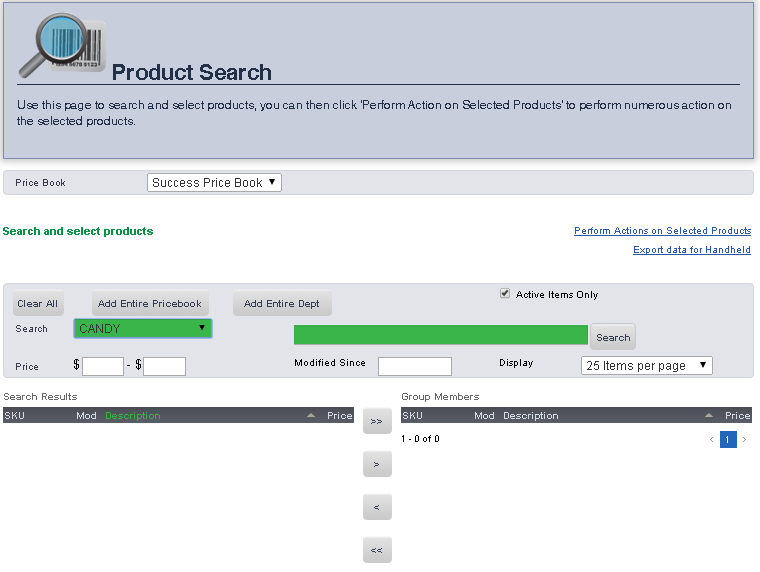This screenshot has width=760, height=572.
Task: Click Perform Actions on Selected Products link
Action: [662, 231]
